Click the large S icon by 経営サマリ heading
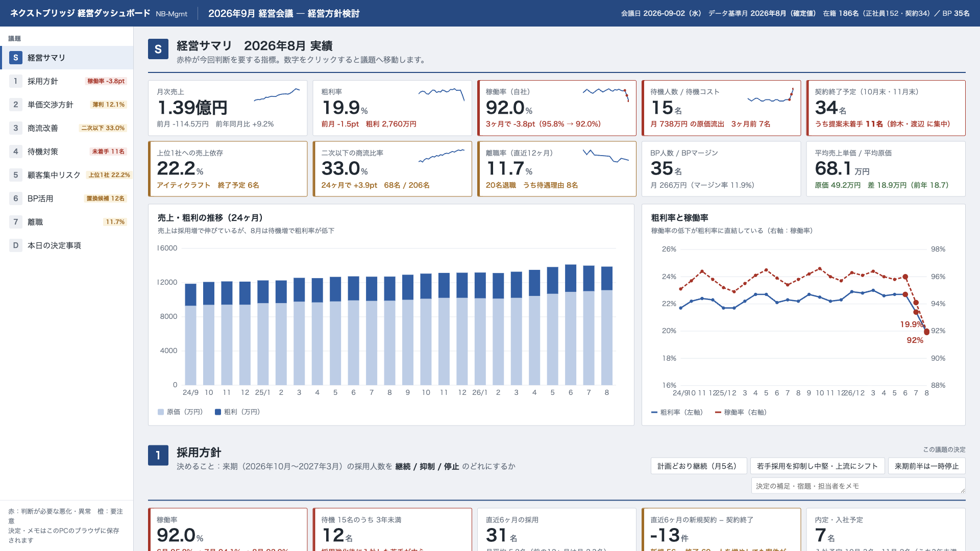Image resolution: width=980 pixels, height=551 pixels. point(158,49)
